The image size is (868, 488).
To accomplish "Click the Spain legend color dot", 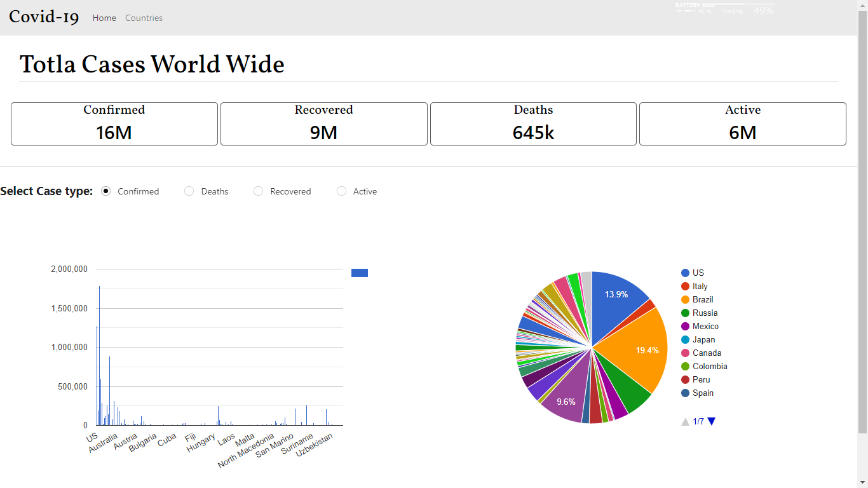I will [685, 393].
